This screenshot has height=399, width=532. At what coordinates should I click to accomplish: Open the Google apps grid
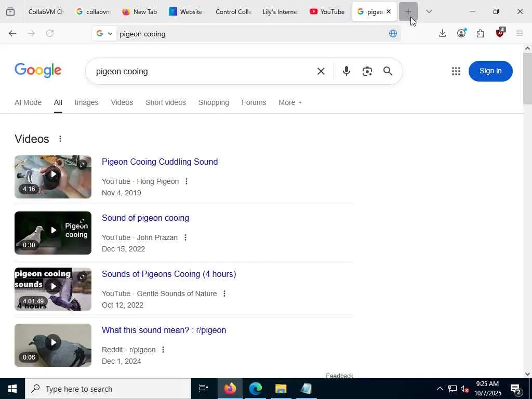pos(456,71)
